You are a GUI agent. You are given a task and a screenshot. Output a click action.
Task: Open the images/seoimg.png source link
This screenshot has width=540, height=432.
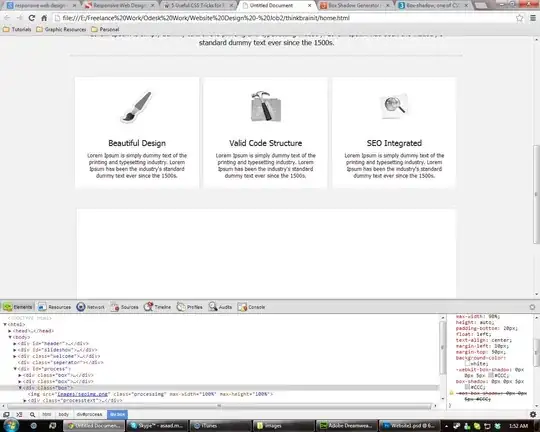[x=83, y=394]
